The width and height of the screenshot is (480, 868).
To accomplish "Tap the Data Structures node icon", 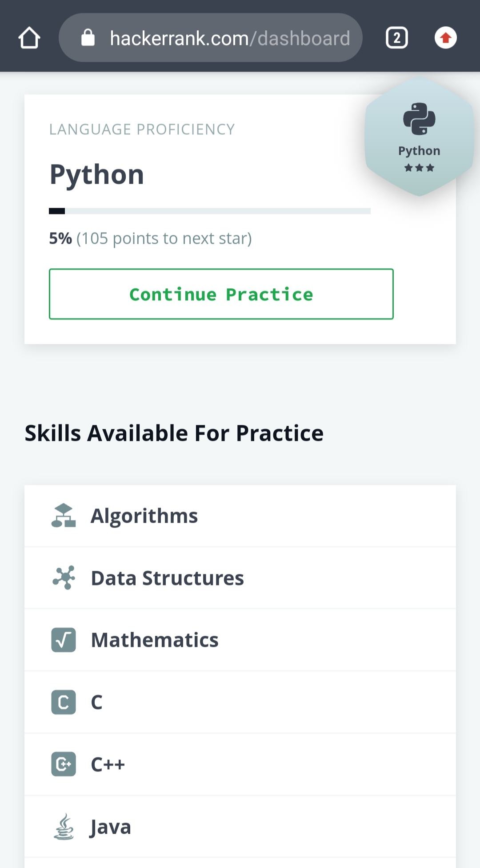I will (64, 577).
